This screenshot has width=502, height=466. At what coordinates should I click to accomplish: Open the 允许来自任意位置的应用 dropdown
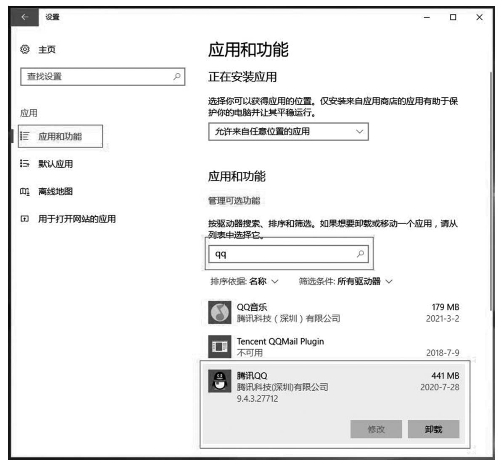tap(288, 132)
